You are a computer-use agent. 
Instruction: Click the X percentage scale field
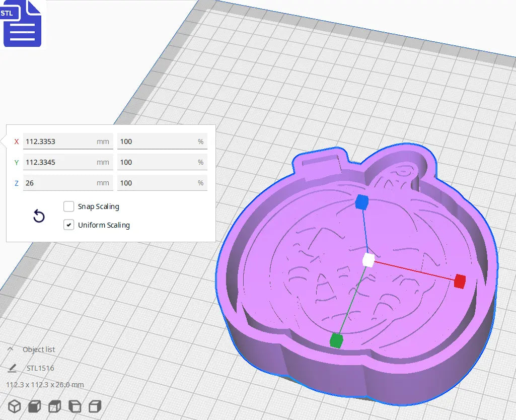162,142
